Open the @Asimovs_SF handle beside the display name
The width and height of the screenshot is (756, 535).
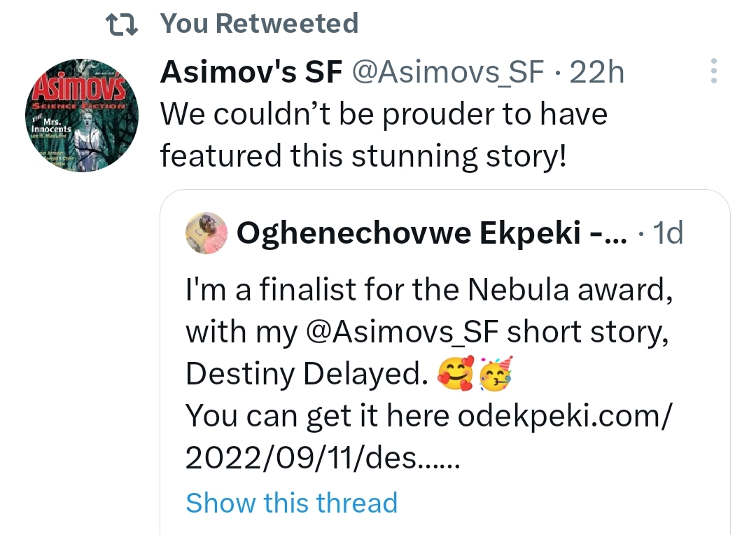[x=447, y=72]
